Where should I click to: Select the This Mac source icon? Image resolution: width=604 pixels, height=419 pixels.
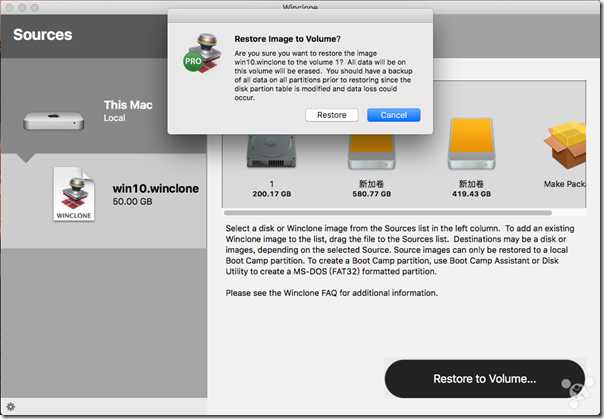[x=54, y=120]
